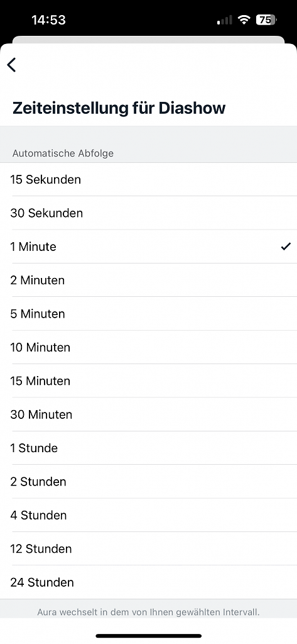Viewport: 297px width, 644px height.
Task: Tap the 14:53 clock in status bar
Action: click(48, 19)
